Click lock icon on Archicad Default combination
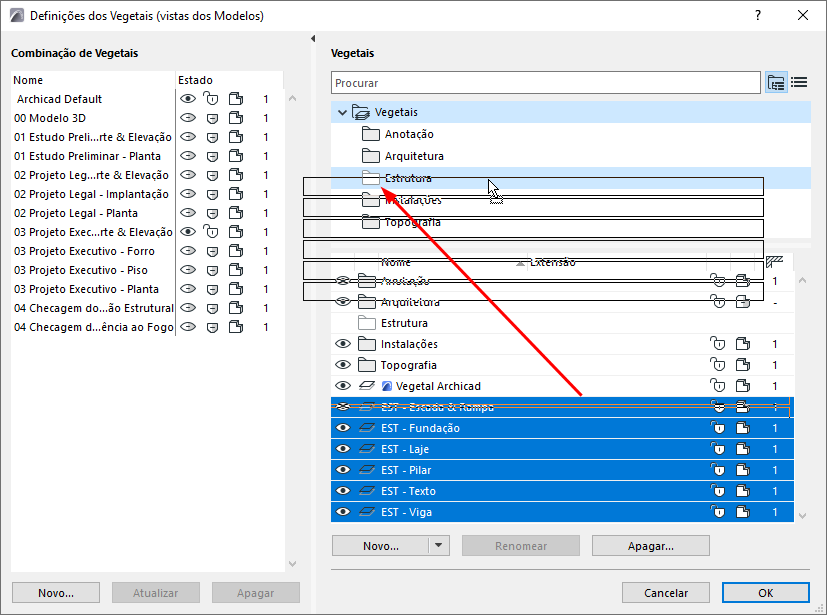Screen dimensions: 827x615 coord(211,99)
